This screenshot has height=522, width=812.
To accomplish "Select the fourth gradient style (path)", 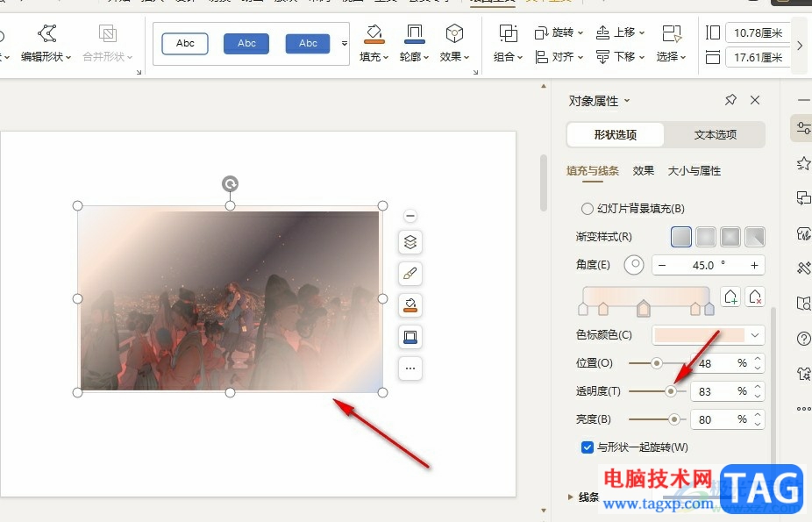I will (x=754, y=237).
